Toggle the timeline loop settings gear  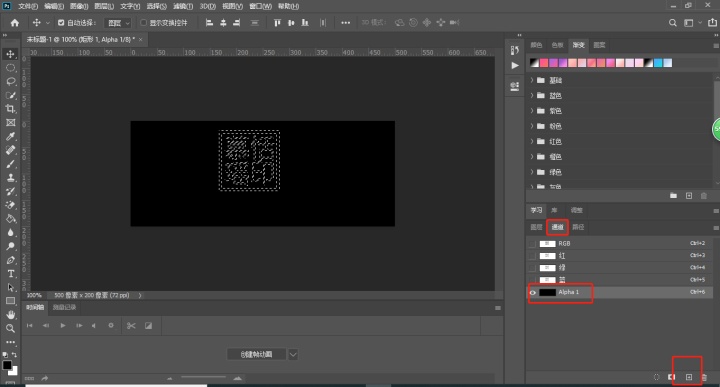pos(111,325)
